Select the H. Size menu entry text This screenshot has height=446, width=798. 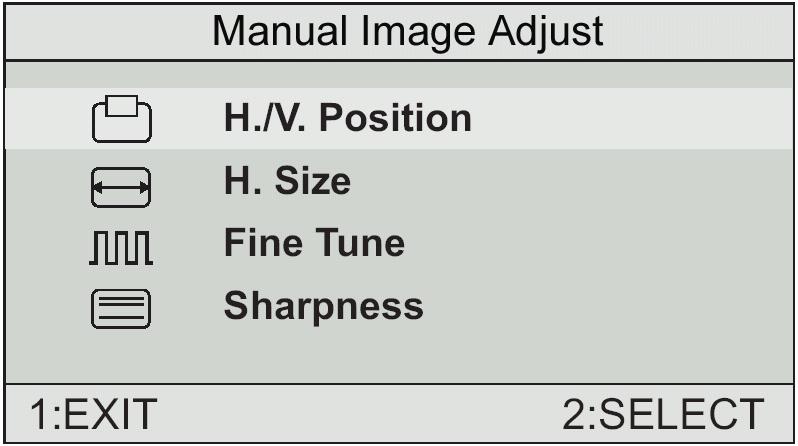tap(288, 181)
